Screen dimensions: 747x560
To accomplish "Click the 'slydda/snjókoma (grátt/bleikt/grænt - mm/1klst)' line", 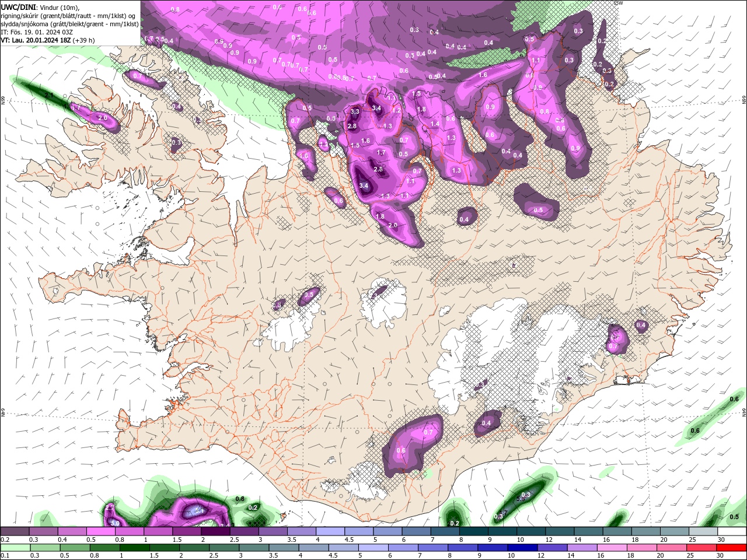I will [69, 24].
